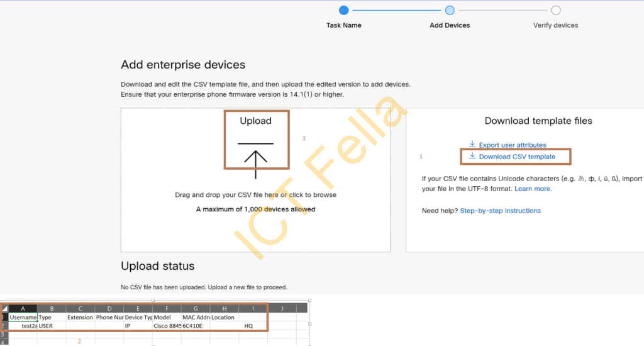644x346 pixels.
Task: Select column A header in spreadsheet
Action: click(23, 308)
